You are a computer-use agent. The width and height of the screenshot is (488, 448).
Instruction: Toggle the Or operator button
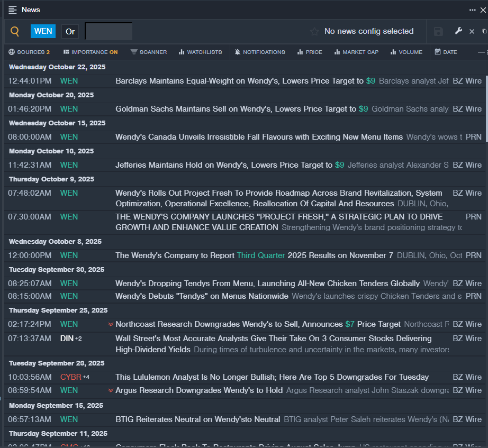70,31
